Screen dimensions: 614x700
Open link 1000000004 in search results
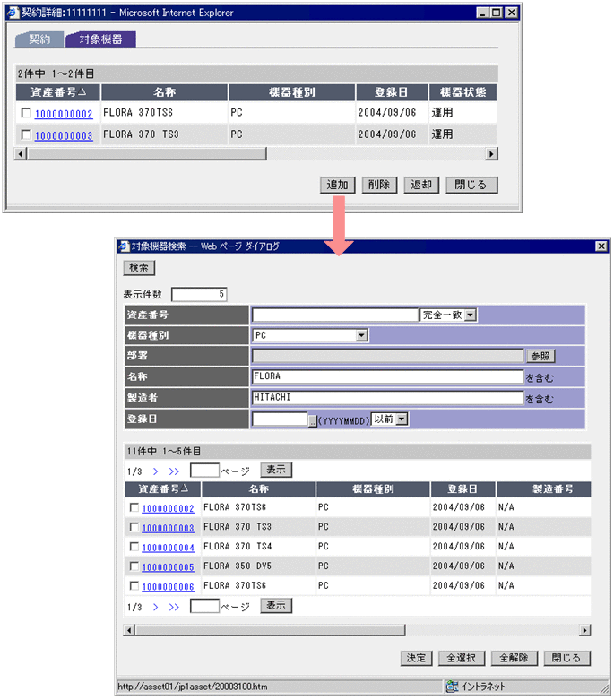[x=168, y=548]
